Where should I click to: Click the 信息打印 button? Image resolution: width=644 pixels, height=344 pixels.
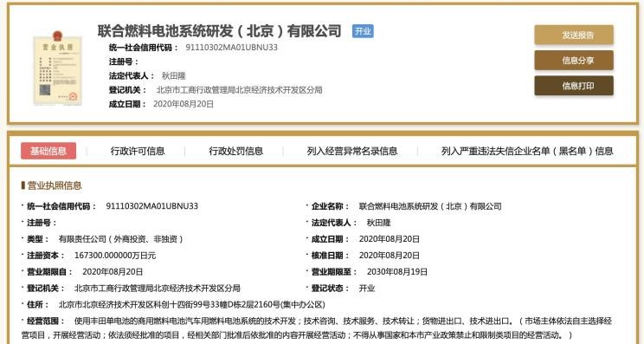click(574, 86)
